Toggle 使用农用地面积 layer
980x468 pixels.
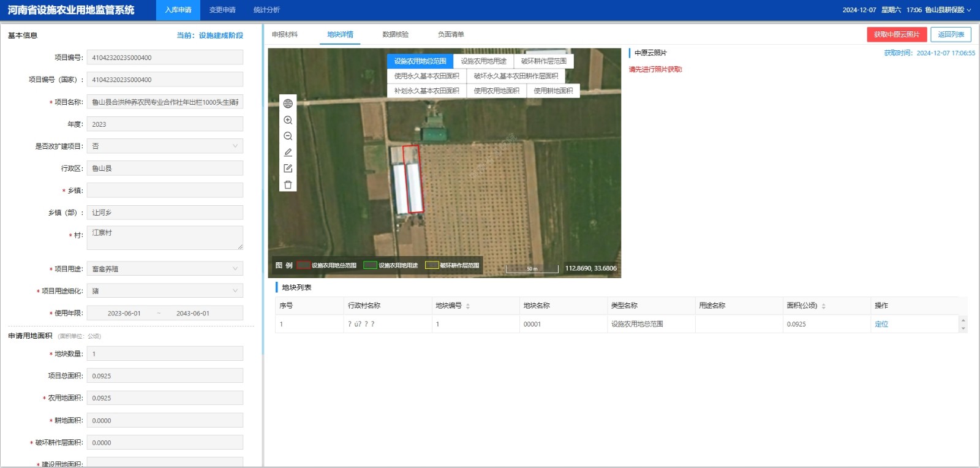pyautogui.click(x=496, y=91)
